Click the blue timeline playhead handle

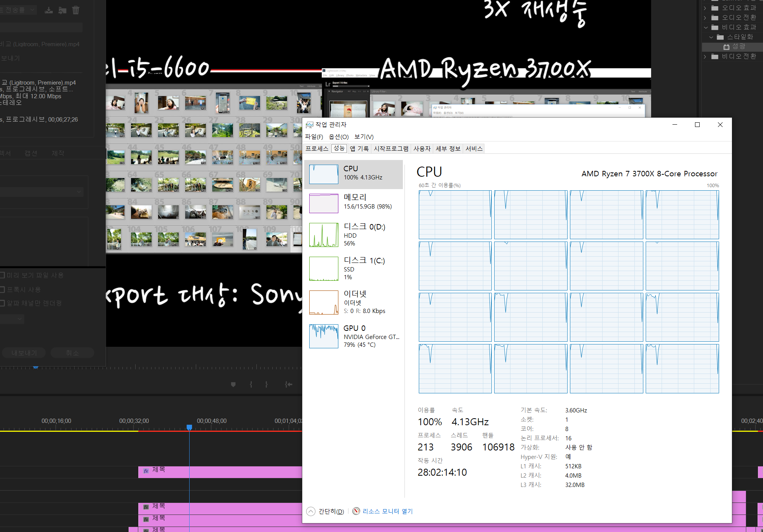(189, 427)
